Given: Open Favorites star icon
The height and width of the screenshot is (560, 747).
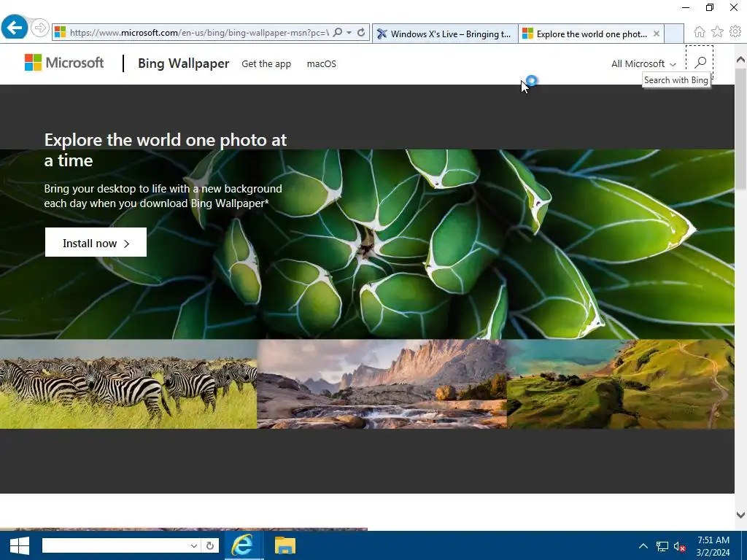Looking at the screenshot, I should (x=717, y=32).
